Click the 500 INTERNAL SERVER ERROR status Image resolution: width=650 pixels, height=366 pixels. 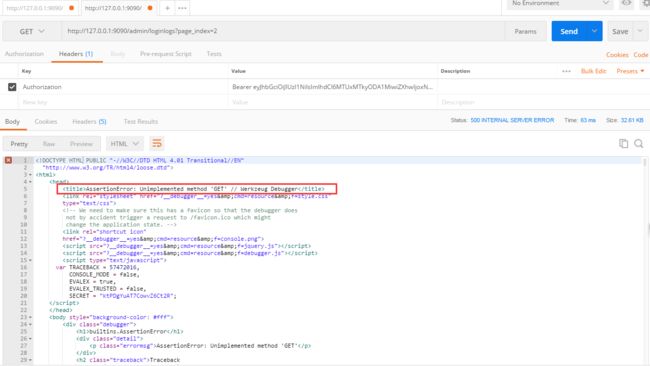[512, 120]
